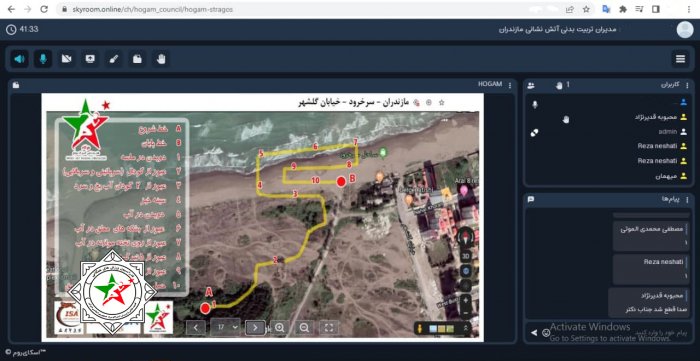
Task: Click the raised hands counter icon
Action: 559,85
